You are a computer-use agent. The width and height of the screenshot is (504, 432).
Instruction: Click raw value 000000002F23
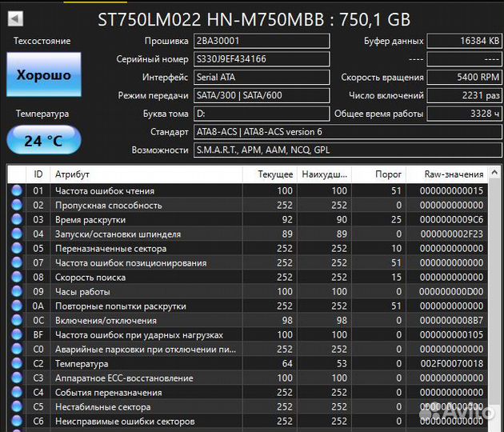click(451, 234)
